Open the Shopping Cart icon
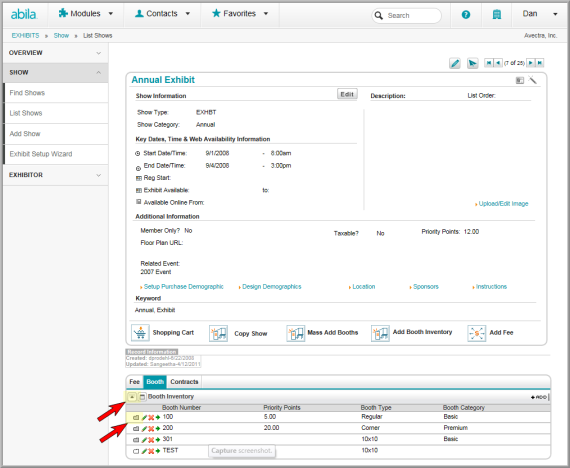This screenshot has width=570, height=468. click(140, 333)
